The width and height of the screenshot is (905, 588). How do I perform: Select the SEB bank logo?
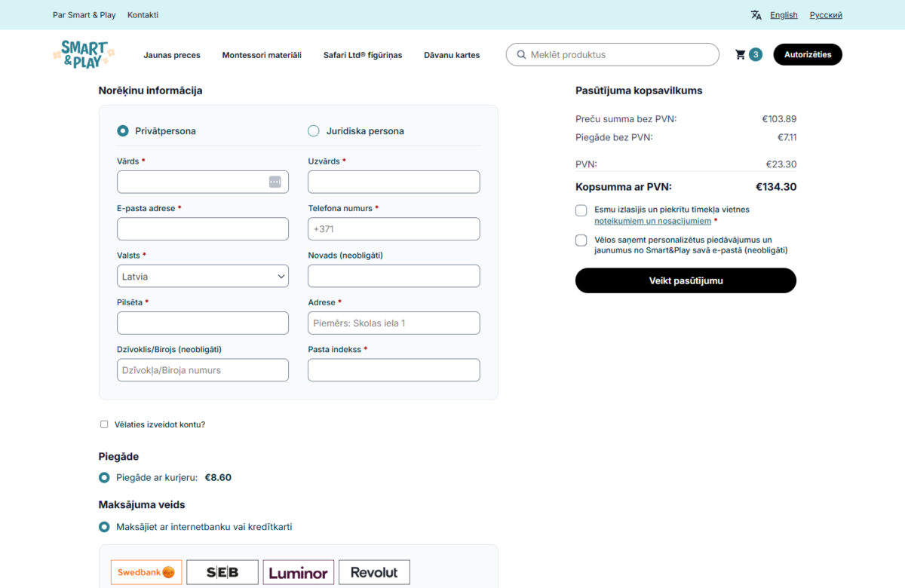(x=223, y=571)
